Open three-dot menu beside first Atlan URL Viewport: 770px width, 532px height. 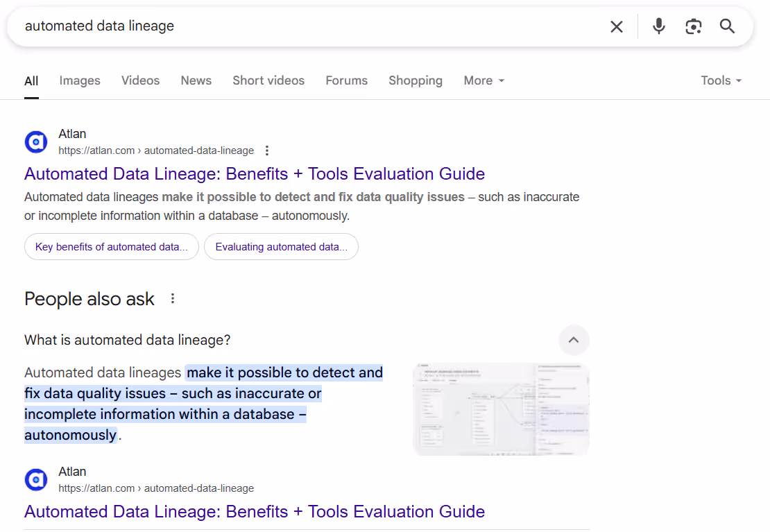point(266,151)
